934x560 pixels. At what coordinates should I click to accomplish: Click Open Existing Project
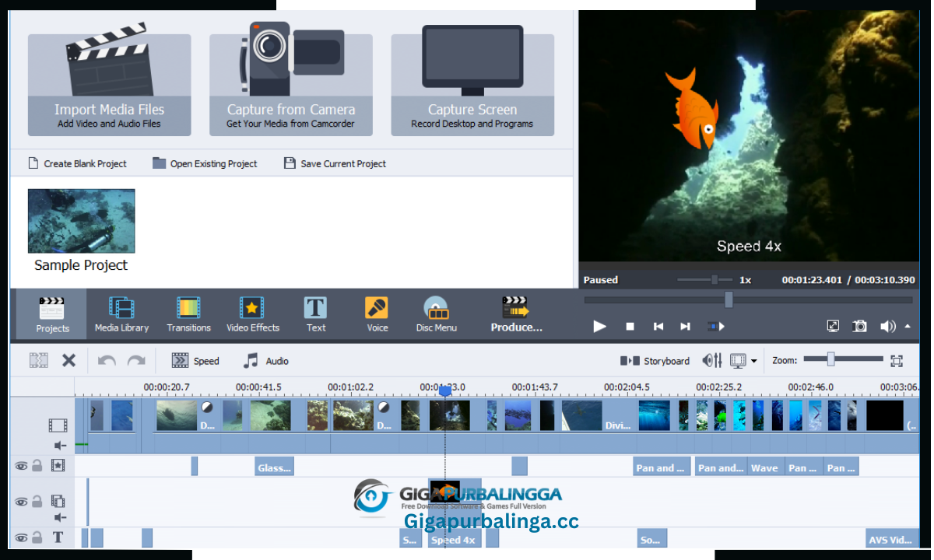click(x=205, y=163)
